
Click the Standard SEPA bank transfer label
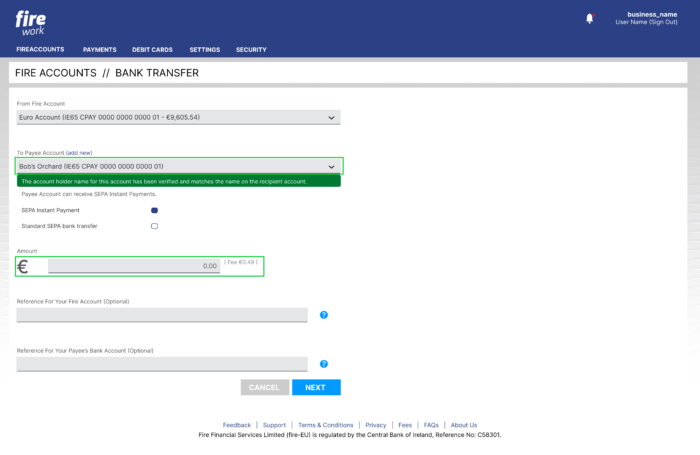[x=59, y=226]
